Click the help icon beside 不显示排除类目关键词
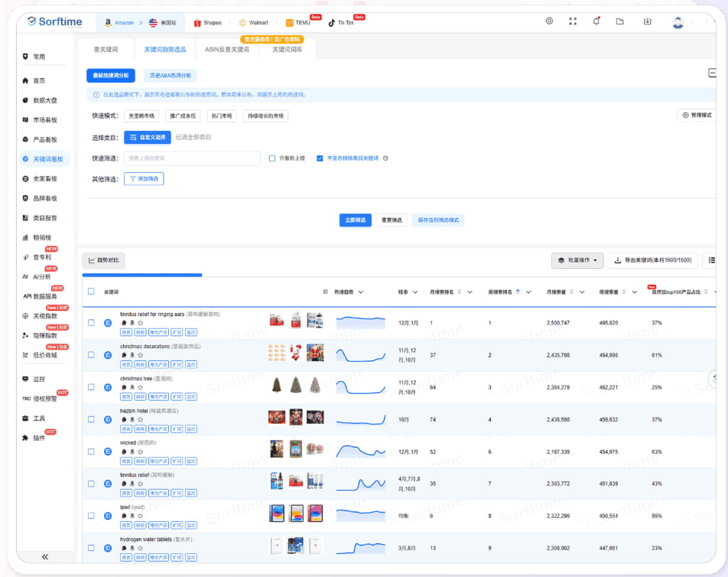Image resolution: width=728 pixels, height=577 pixels. pyautogui.click(x=385, y=158)
